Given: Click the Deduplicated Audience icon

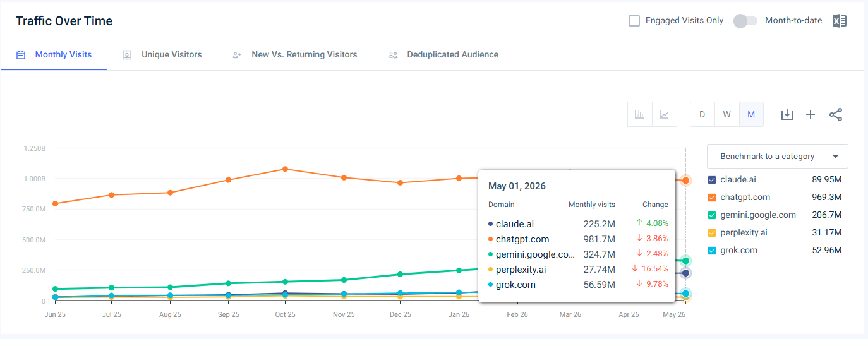Looking at the screenshot, I should click(393, 55).
